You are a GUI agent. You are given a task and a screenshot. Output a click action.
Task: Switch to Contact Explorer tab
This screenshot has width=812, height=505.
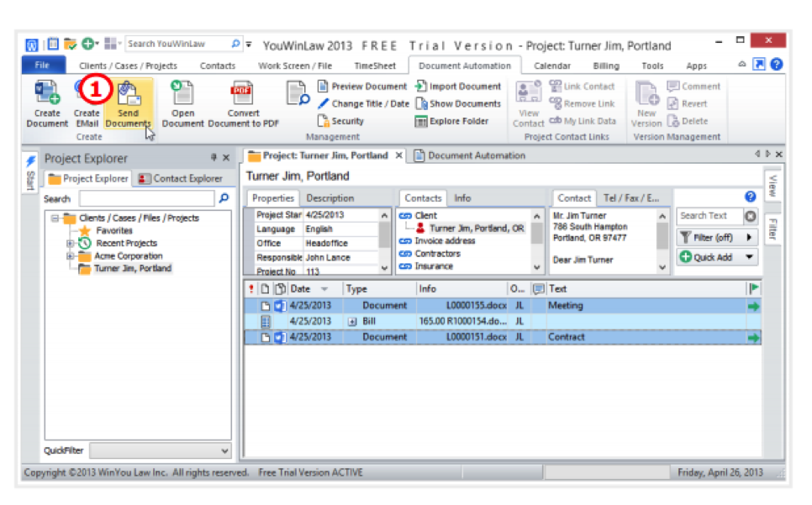coord(180,178)
